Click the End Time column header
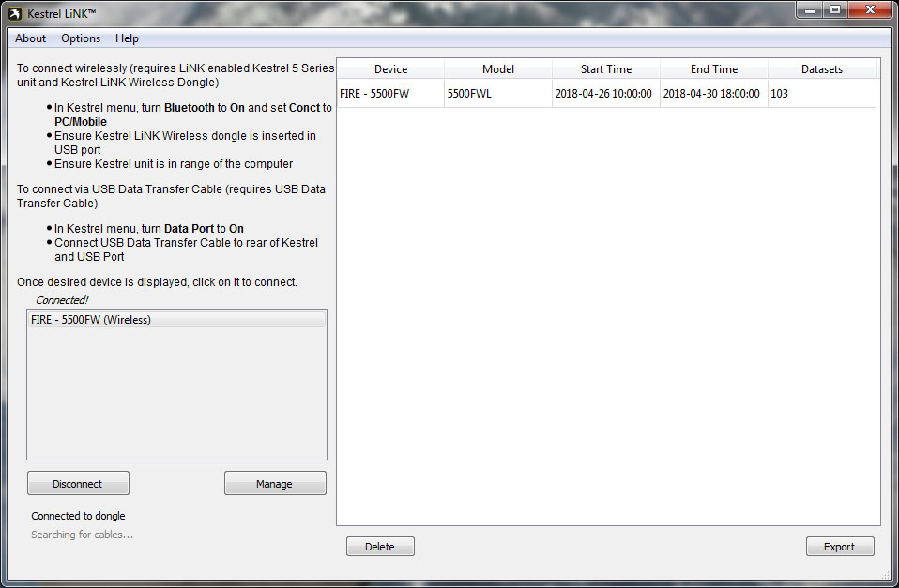Viewport: 899px width, 588px height. coord(714,68)
